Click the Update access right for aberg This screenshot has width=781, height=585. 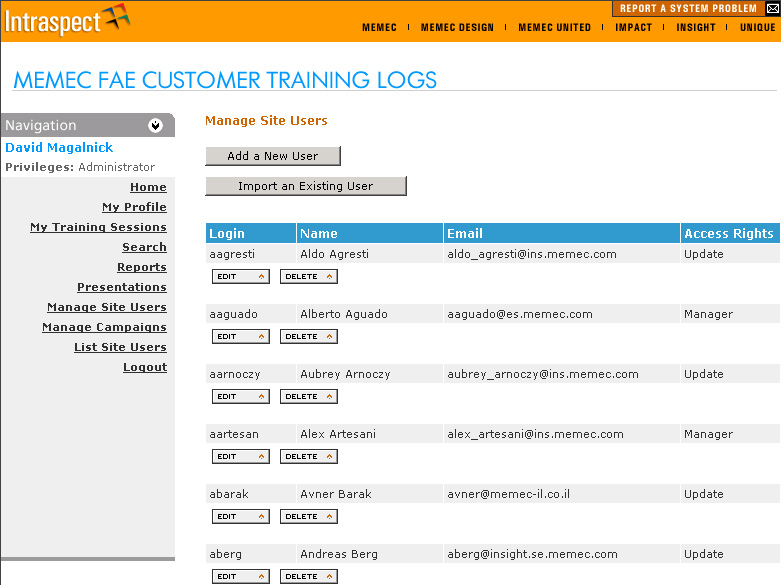click(703, 554)
